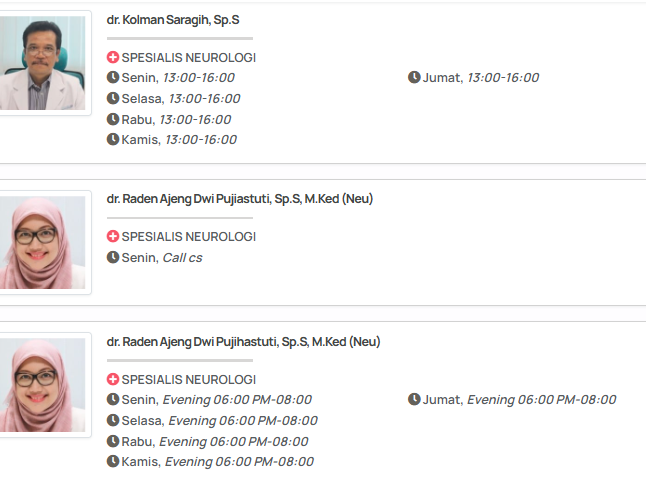Click the clock icon beside Selasa Evening 06:00 PM-08:00
The width and height of the screenshot is (646, 478).
(x=113, y=421)
